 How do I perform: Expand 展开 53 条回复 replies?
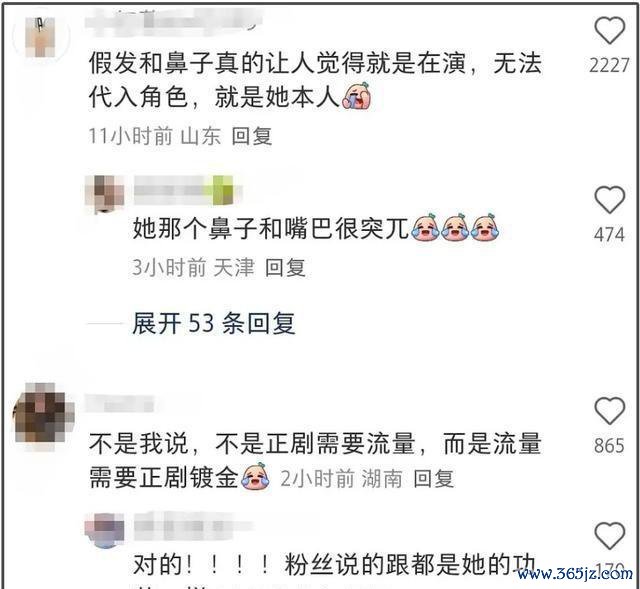point(214,323)
